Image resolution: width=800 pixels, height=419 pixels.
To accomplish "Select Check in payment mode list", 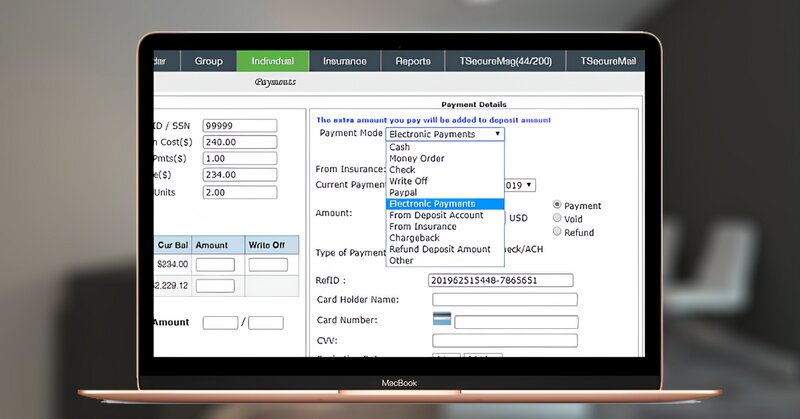I will (445, 169).
